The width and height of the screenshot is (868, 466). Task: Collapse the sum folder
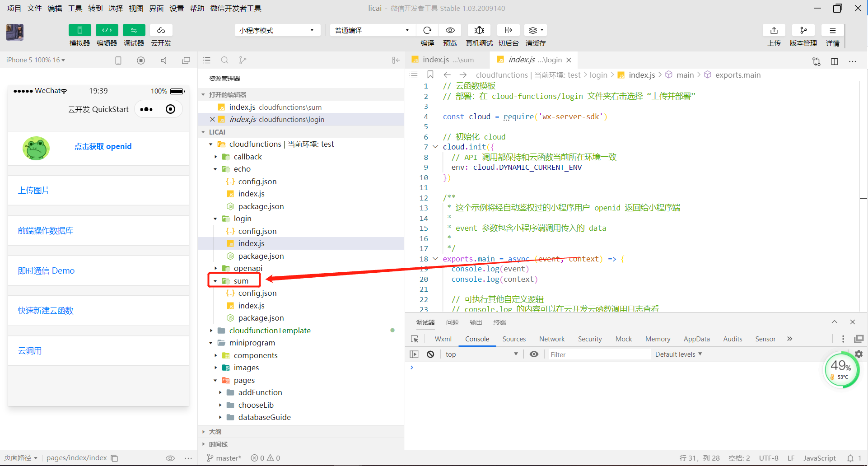pyautogui.click(x=215, y=281)
